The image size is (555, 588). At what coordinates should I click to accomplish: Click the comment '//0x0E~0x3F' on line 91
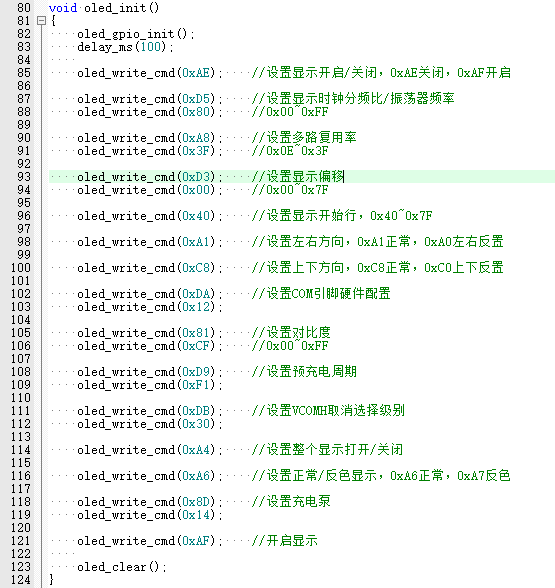pos(290,151)
